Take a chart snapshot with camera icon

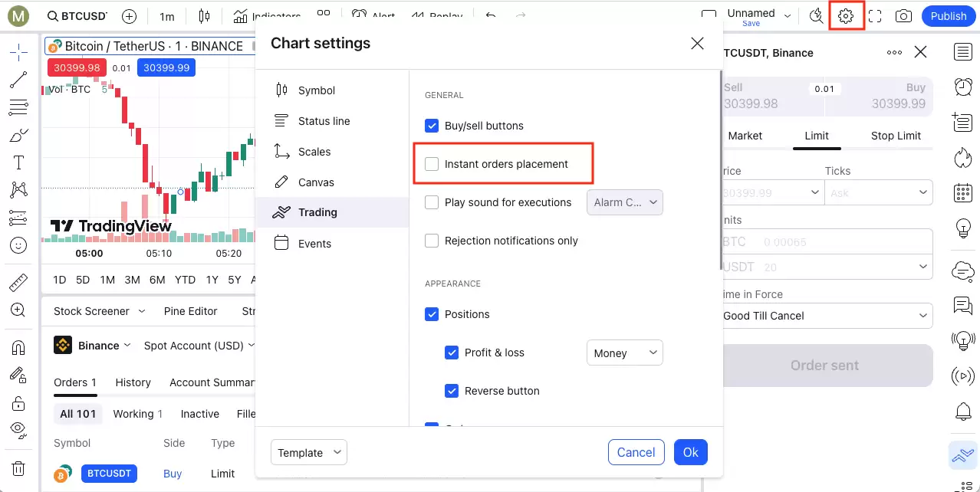903,16
